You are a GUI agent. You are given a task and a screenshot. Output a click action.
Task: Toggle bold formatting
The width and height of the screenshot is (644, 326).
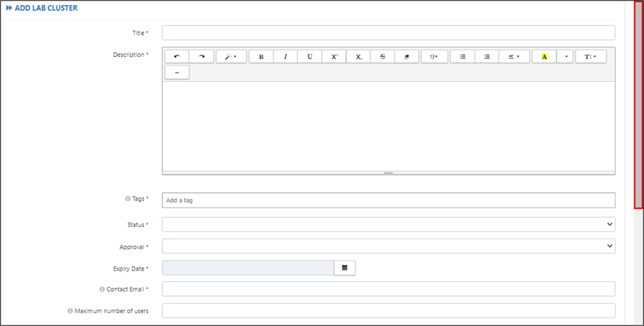tap(261, 57)
